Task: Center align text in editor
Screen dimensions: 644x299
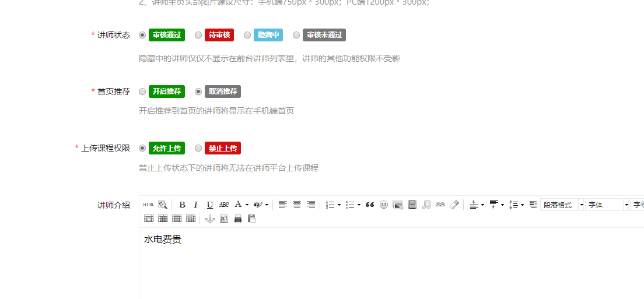Action: point(297,204)
